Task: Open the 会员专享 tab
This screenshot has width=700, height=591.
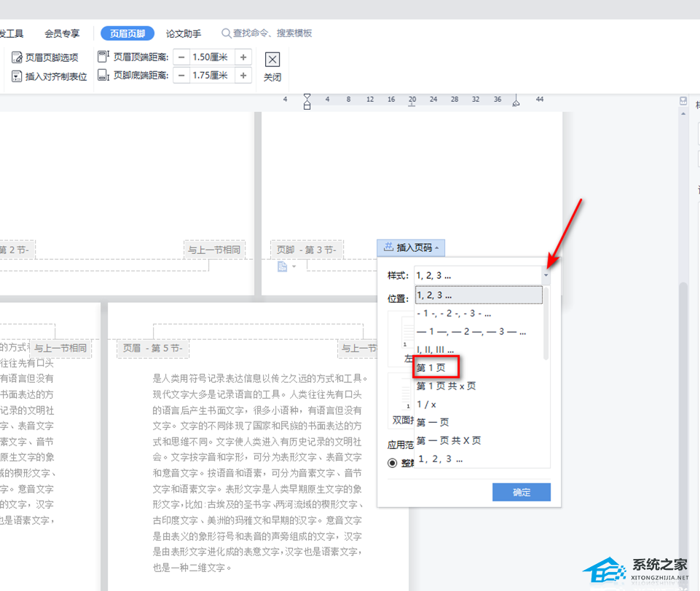Action: point(63,33)
